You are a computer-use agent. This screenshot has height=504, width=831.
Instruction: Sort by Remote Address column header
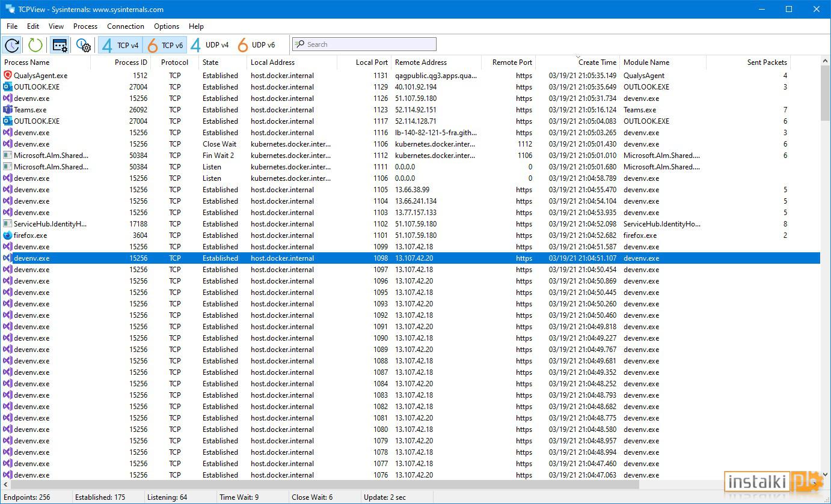(x=436, y=62)
